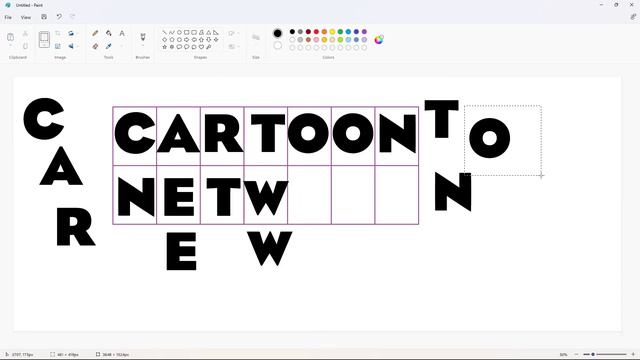Select the Color 2 white background circle
The width and height of the screenshot is (640, 360).
278,45
